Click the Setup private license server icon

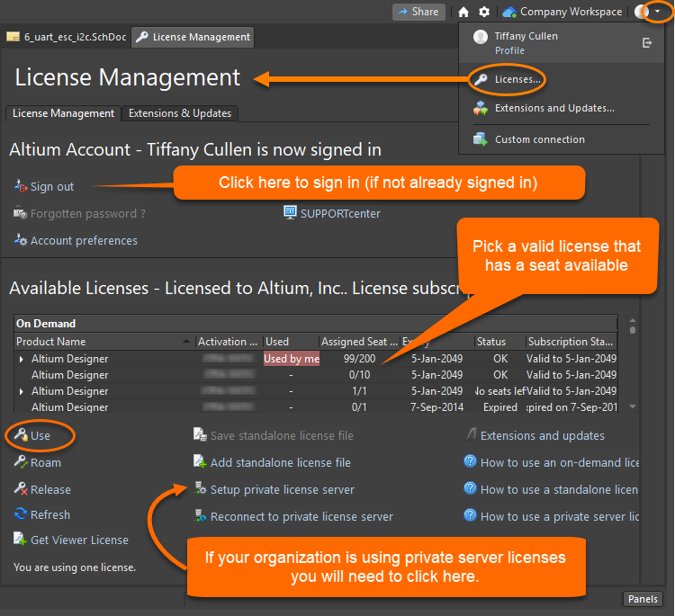pos(201,488)
